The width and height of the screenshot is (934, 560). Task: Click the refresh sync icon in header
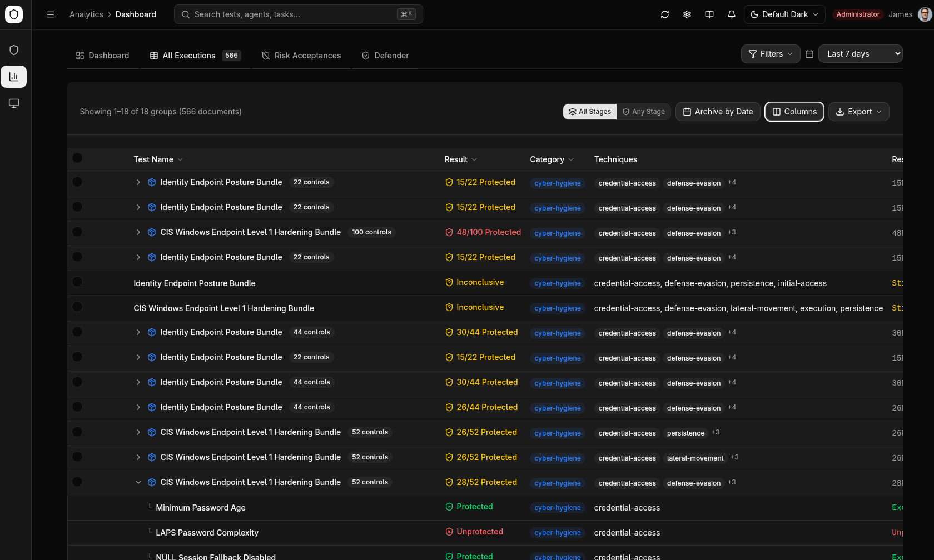point(665,14)
